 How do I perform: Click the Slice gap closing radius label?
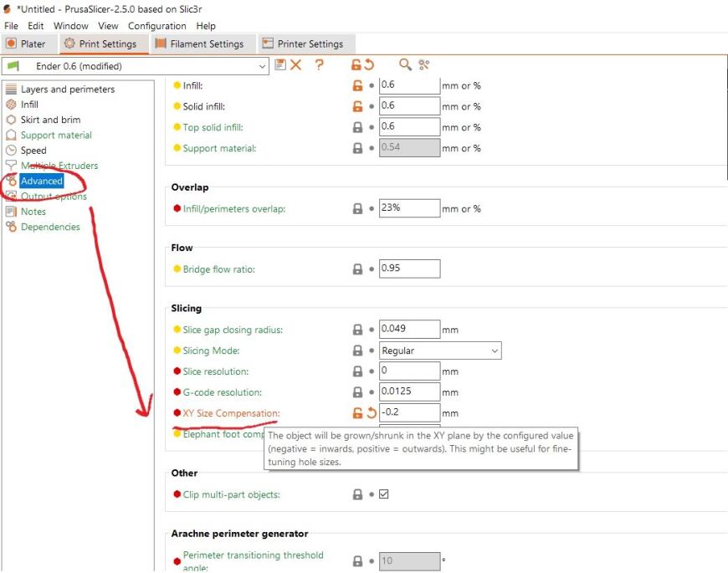(233, 330)
